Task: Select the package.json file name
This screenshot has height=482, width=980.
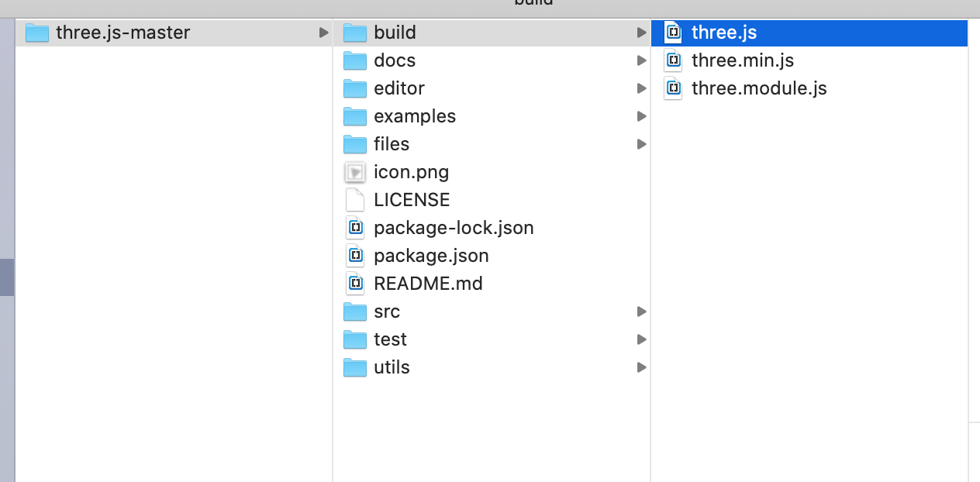Action: coord(431,256)
